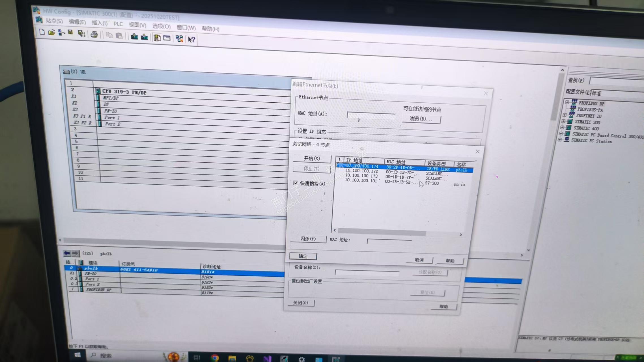Click the Upload to PG icon
This screenshot has height=362, width=644.
[x=145, y=37]
